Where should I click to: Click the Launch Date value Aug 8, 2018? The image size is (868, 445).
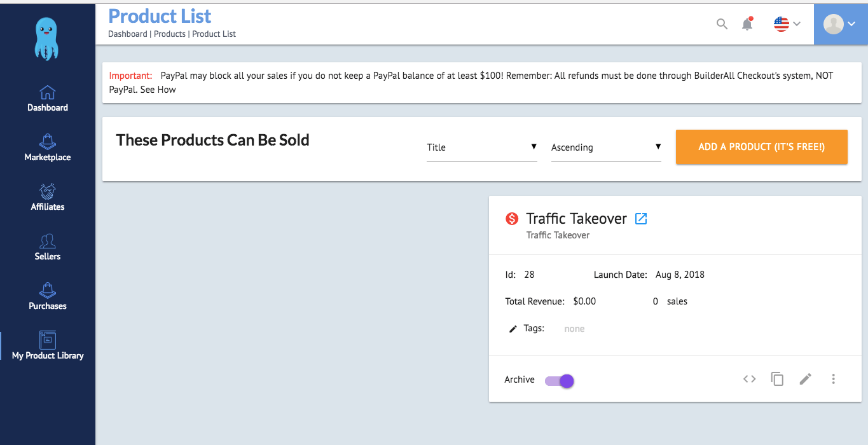point(680,275)
